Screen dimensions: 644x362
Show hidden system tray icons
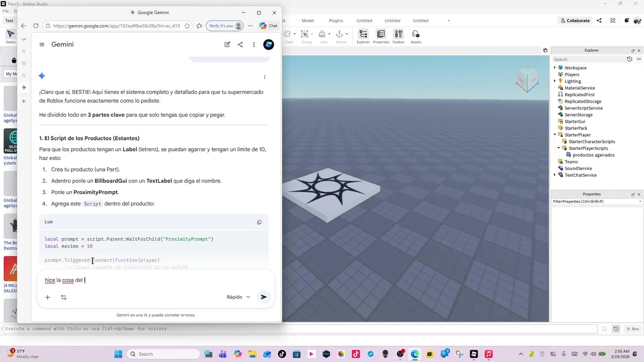pos(521,354)
